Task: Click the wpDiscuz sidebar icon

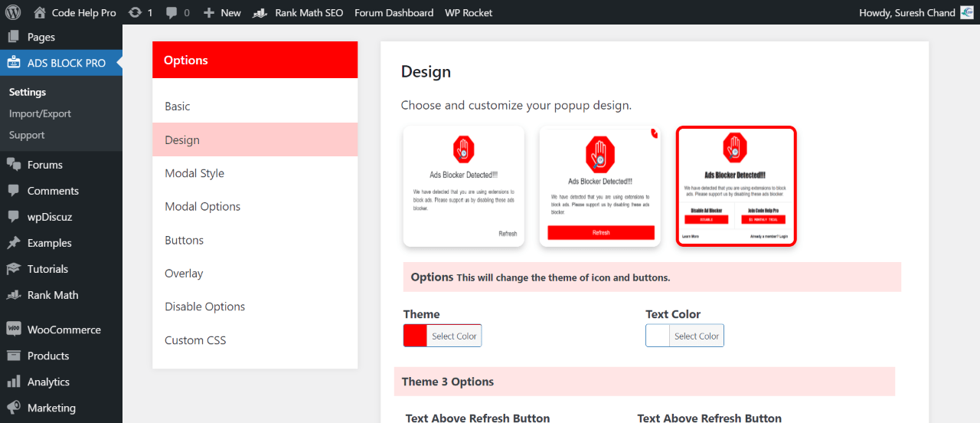Action: [14, 217]
